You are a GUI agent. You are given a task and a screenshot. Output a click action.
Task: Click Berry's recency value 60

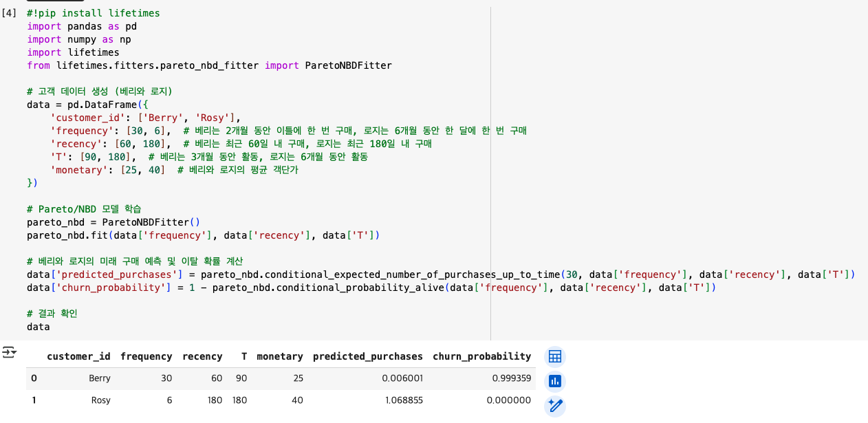217,378
